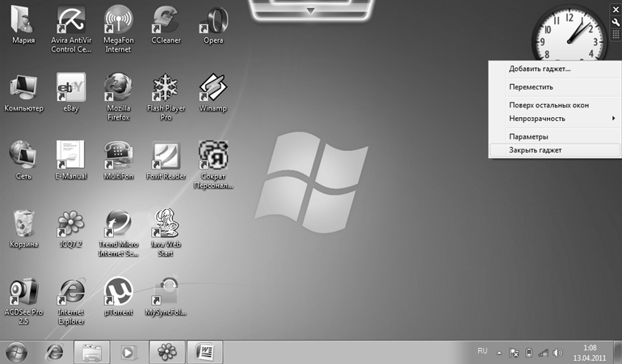Screen dimensions: 622x364
Task: Select the Mozilla Firefox shortcut
Action: [118, 96]
